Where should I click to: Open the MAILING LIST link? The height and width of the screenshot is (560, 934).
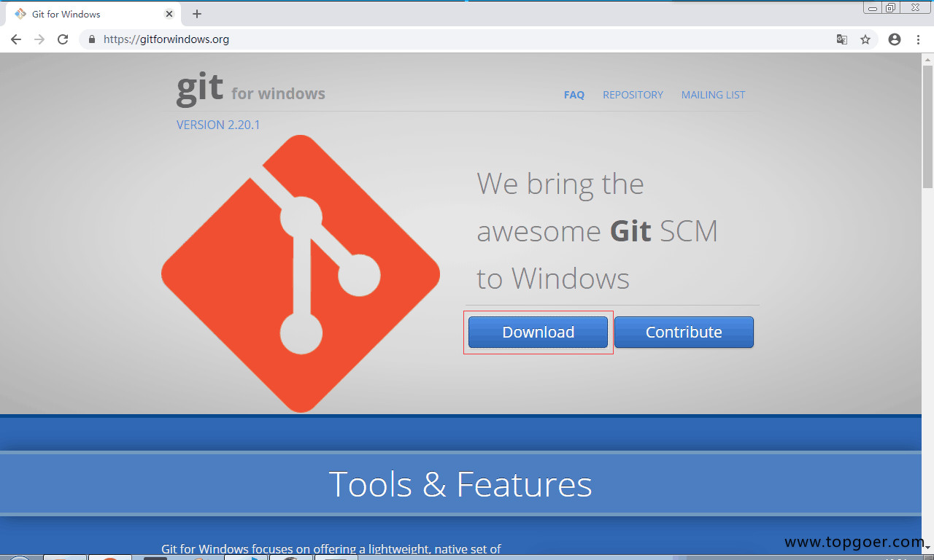click(x=713, y=95)
